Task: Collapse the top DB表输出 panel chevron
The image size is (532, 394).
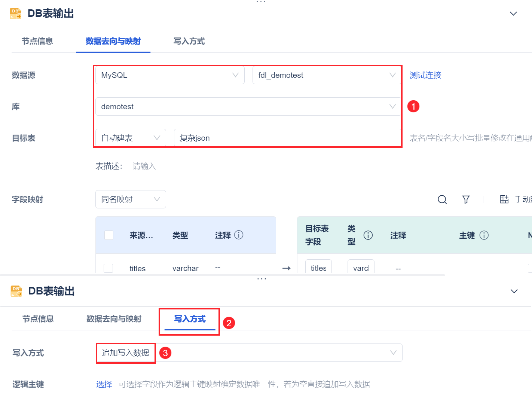Action: coord(513,14)
